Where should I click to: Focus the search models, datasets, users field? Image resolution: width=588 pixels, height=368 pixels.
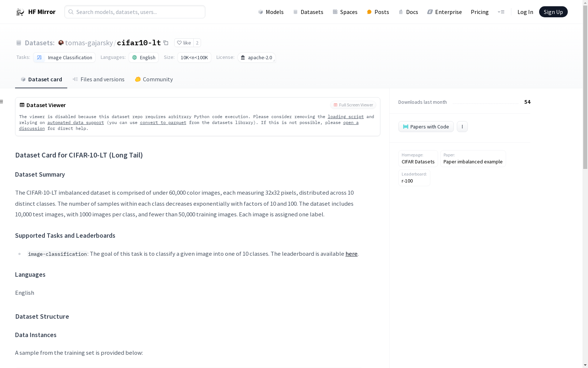[135, 12]
